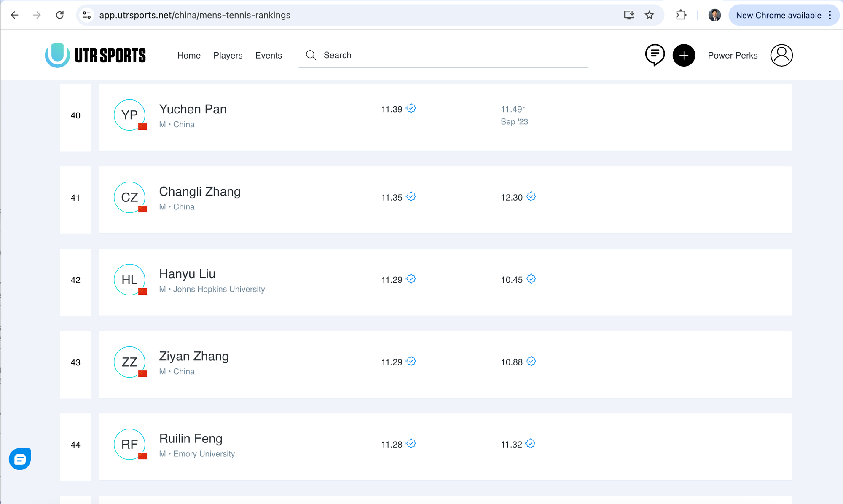Click the install app icon in address bar
This screenshot has height=504, width=843.
[x=629, y=15]
